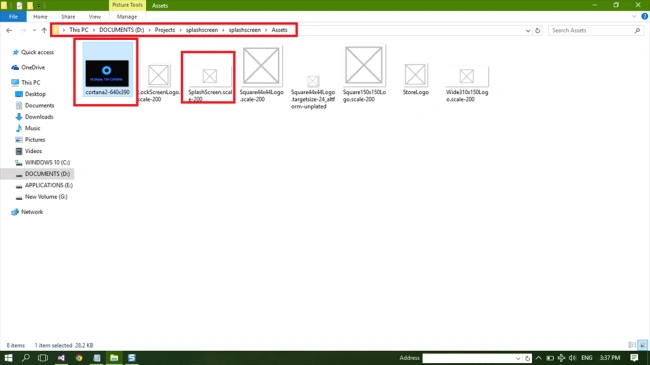The height and width of the screenshot is (365, 650).
Task: Open the Action Center notifications
Action: tap(634, 358)
